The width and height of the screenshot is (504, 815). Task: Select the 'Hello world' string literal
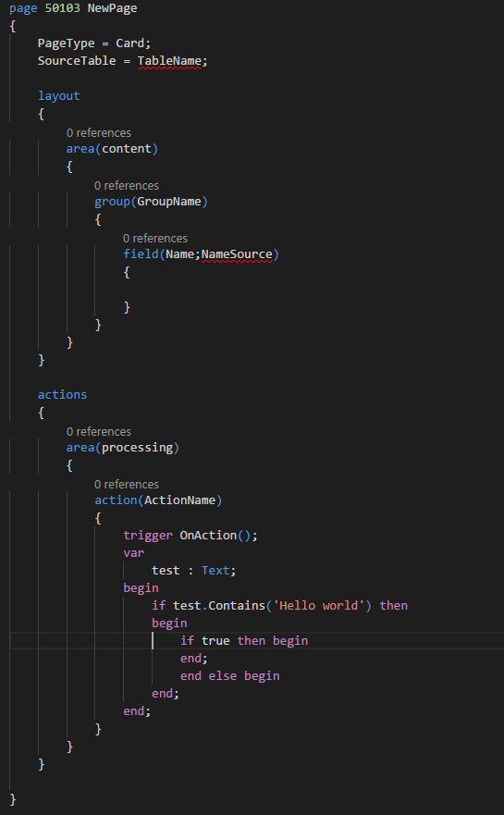(318, 606)
